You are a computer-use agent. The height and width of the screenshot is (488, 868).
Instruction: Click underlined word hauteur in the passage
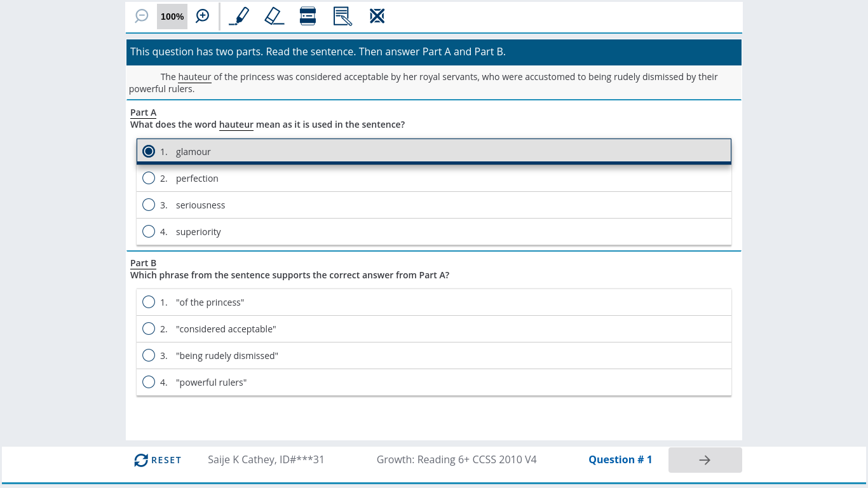point(194,77)
